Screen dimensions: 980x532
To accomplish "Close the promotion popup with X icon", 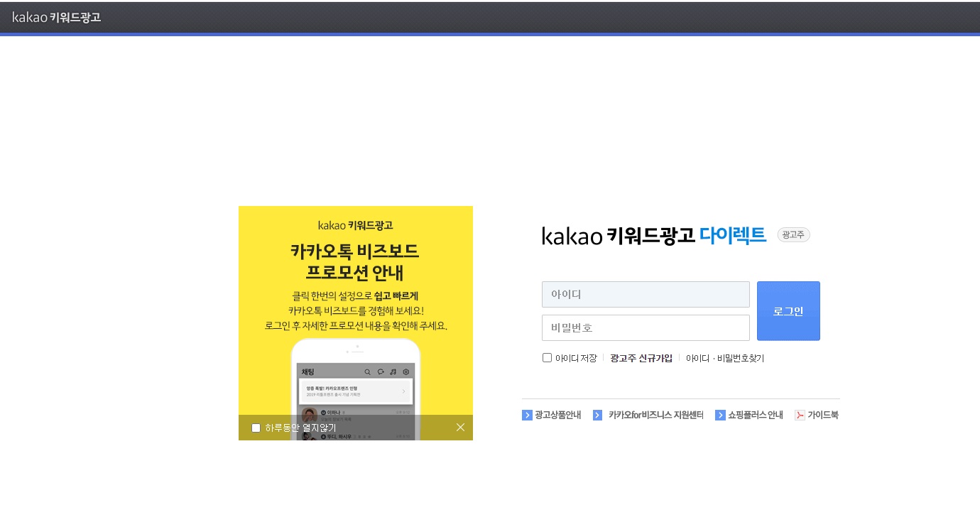I will [x=460, y=427].
